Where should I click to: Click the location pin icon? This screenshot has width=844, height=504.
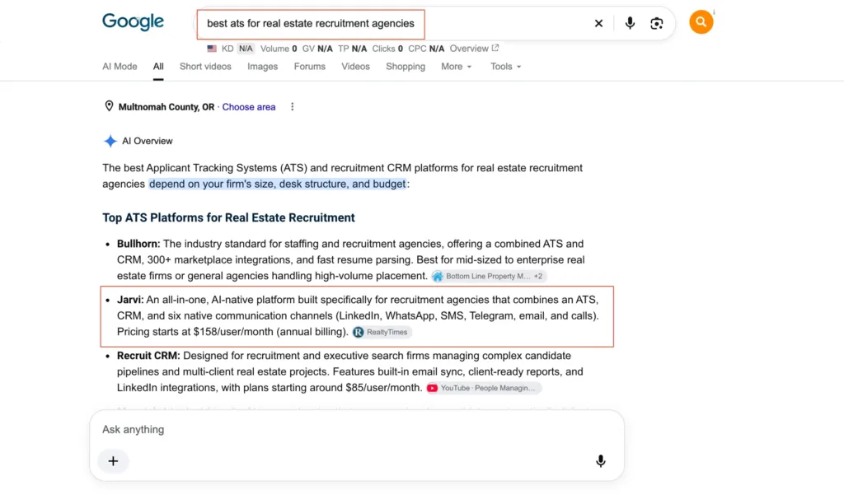[109, 106]
